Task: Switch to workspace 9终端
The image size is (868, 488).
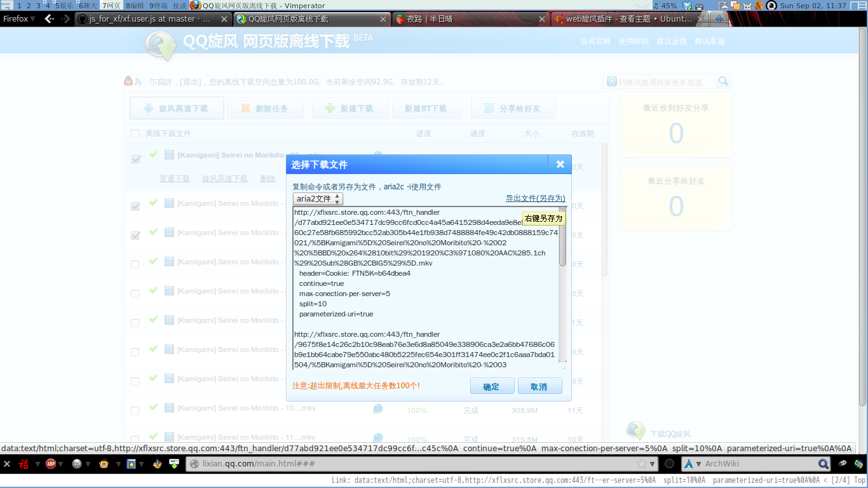Action: click(x=158, y=6)
